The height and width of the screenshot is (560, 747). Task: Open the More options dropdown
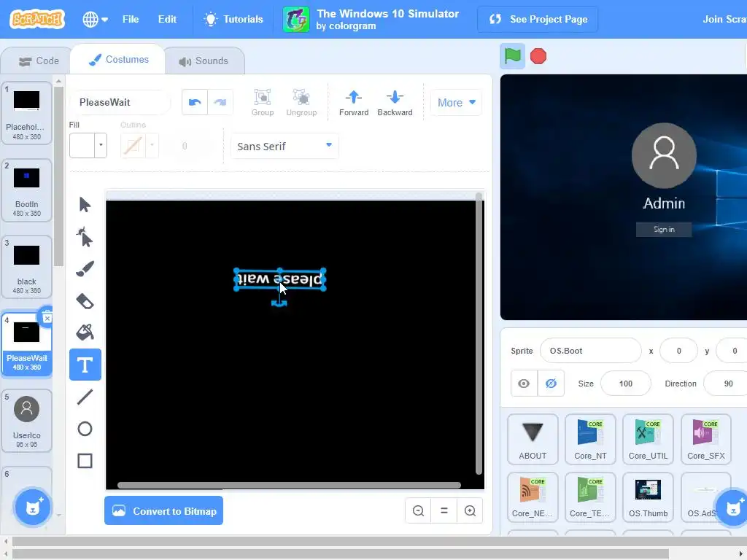[456, 102]
